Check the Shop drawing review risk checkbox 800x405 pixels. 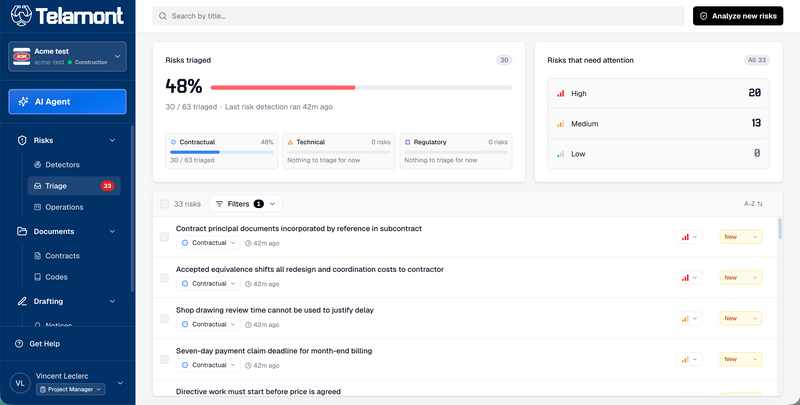click(x=164, y=318)
